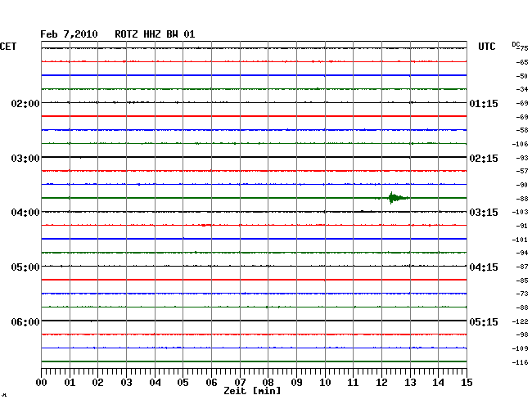
Task: Click the DC offset value '-103'
Action: point(520,212)
